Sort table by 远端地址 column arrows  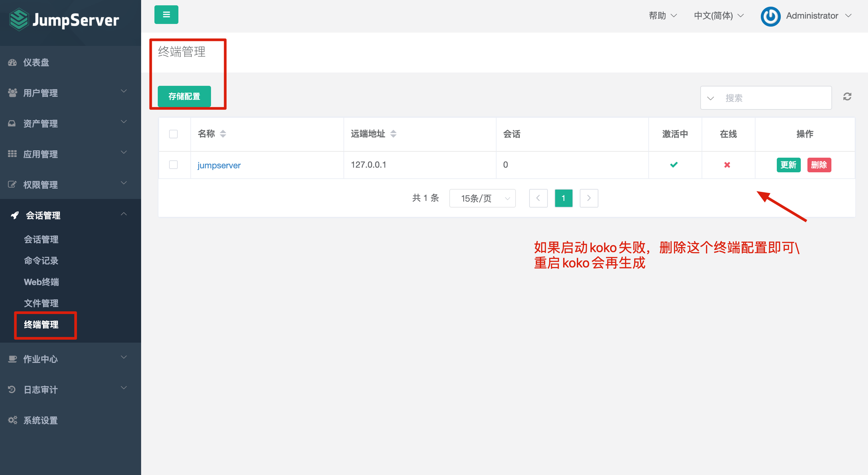393,134
